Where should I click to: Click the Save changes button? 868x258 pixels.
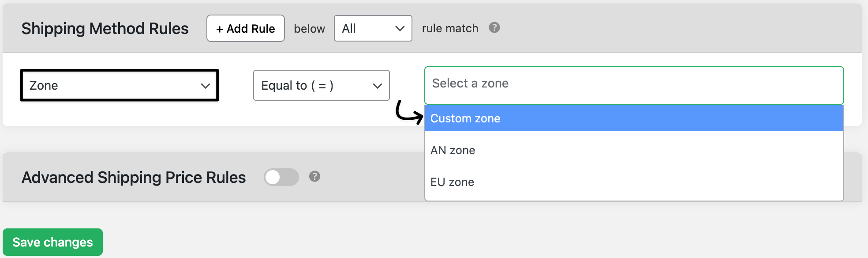click(x=52, y=242)
